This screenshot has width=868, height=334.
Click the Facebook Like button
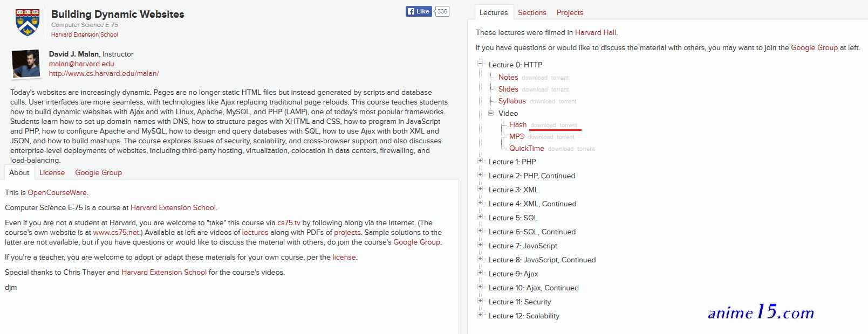[419, 11]
